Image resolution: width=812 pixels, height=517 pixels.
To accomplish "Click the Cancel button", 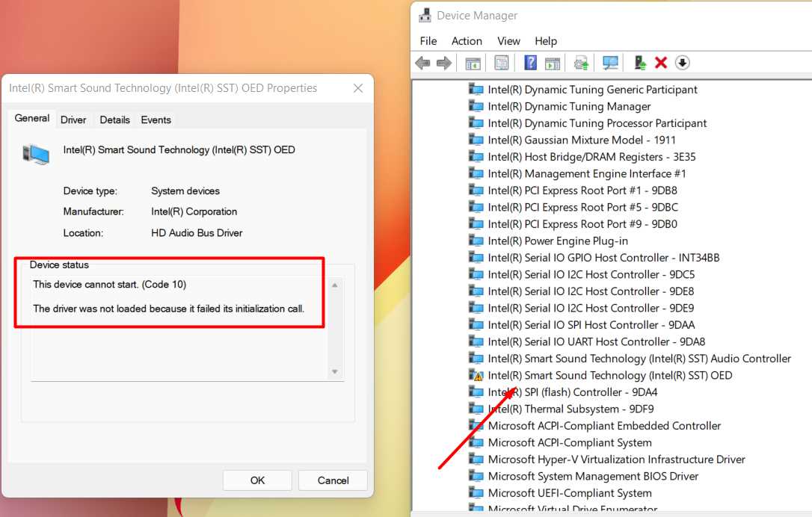I will pyautogui.click(x=333, y=480).
